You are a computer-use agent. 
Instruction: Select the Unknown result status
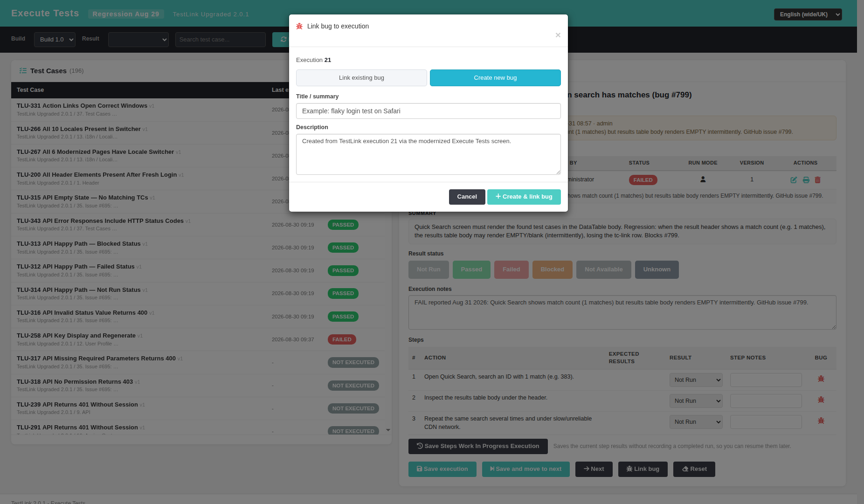[657, 269]
